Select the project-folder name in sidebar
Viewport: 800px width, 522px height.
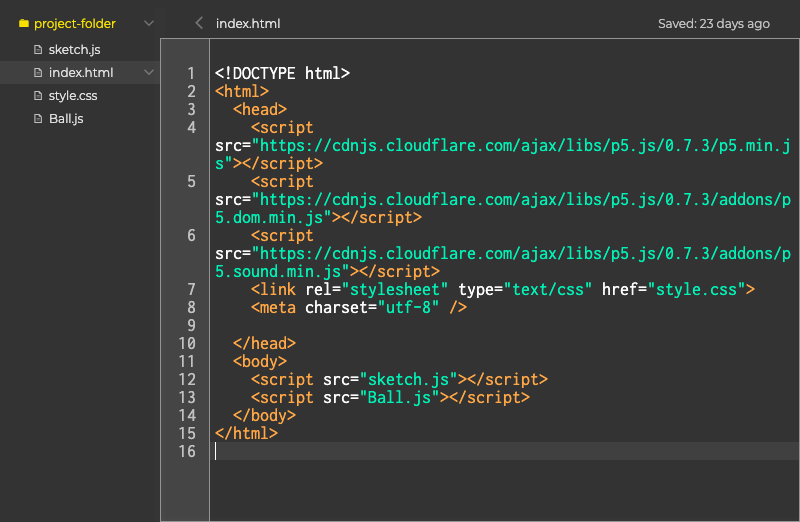click(x=75, y=23)
